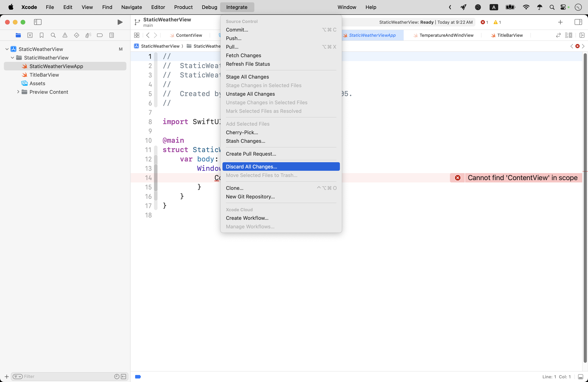The image size is (588, 382).
Task: Open the Breakpoint navigator icon
Action: [x=100, y=35]
